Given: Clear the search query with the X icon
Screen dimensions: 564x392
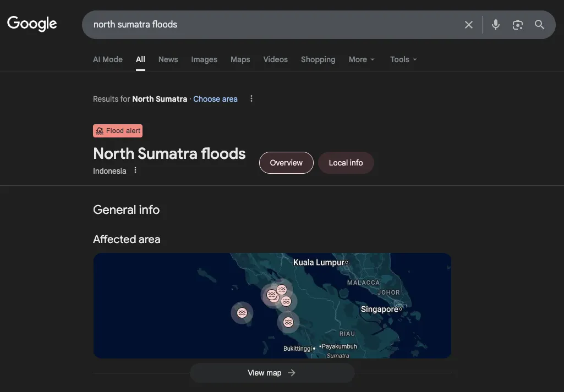Looking at the screenshot, I should tap(468, 24).
